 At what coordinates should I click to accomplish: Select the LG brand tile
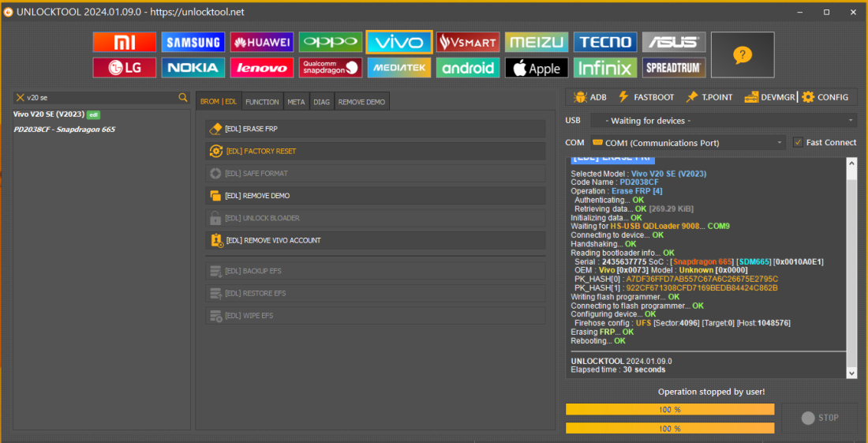click(x=125, y=68)
